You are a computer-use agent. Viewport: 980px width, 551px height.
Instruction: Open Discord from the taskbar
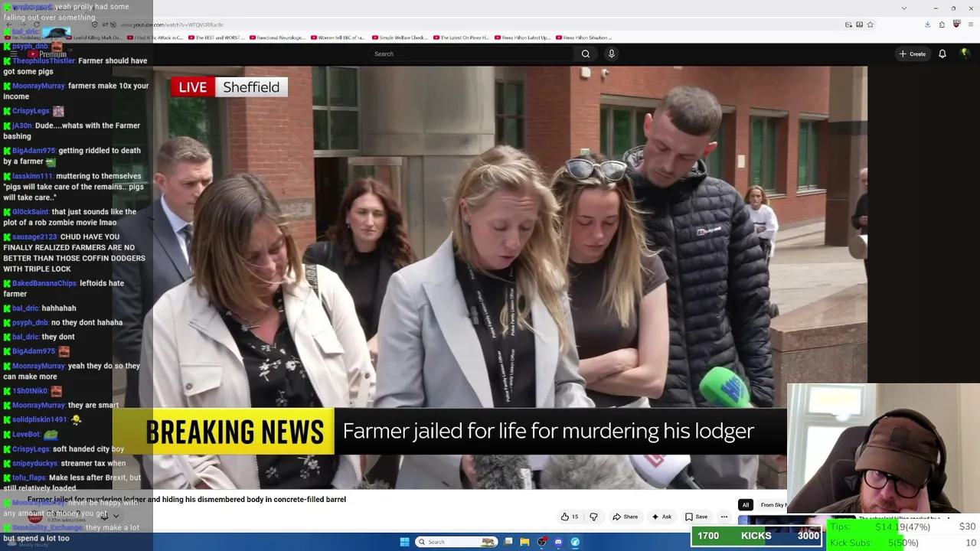558,542
